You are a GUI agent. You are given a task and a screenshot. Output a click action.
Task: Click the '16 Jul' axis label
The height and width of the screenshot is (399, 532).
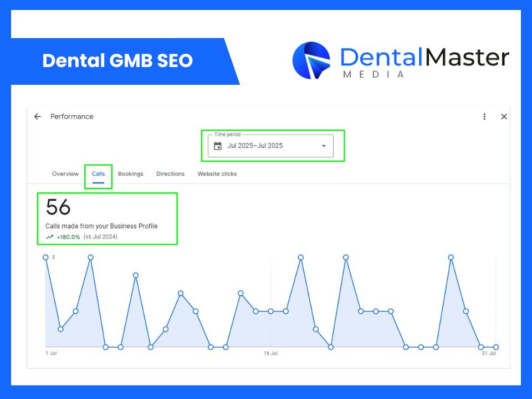[271, 353]
